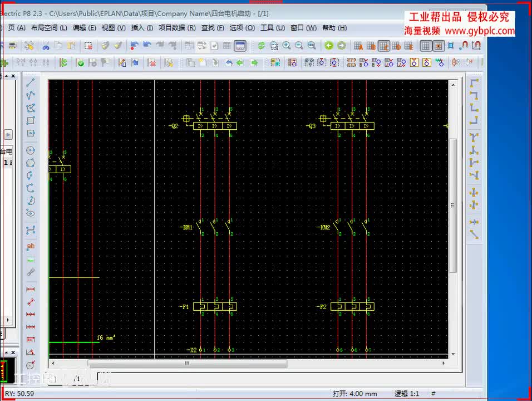Open the 窗口 (W) Window menu
The width and height of the screenshot is (532, 401).
(303, 28)
